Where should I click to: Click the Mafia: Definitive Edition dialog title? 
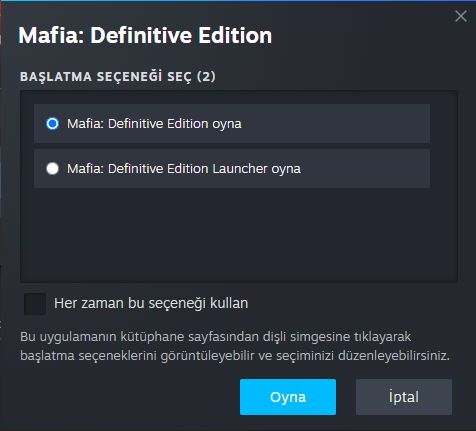click(145, 35)
